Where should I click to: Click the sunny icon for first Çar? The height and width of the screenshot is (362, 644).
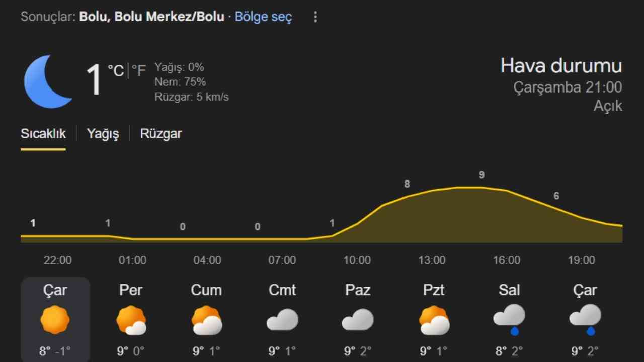[55, 320]
